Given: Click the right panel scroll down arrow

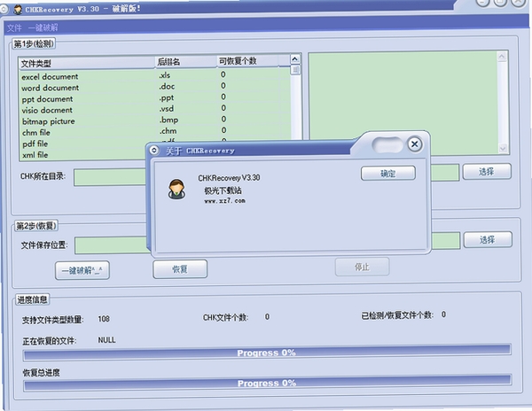Looking at the screenshot, I should click(x=503, y=149).
